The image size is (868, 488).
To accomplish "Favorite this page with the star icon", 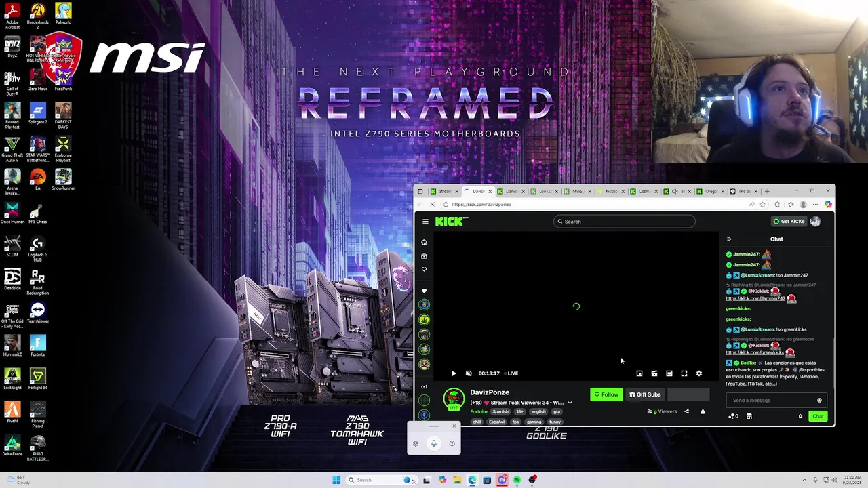I will click(x=763, y=204).
